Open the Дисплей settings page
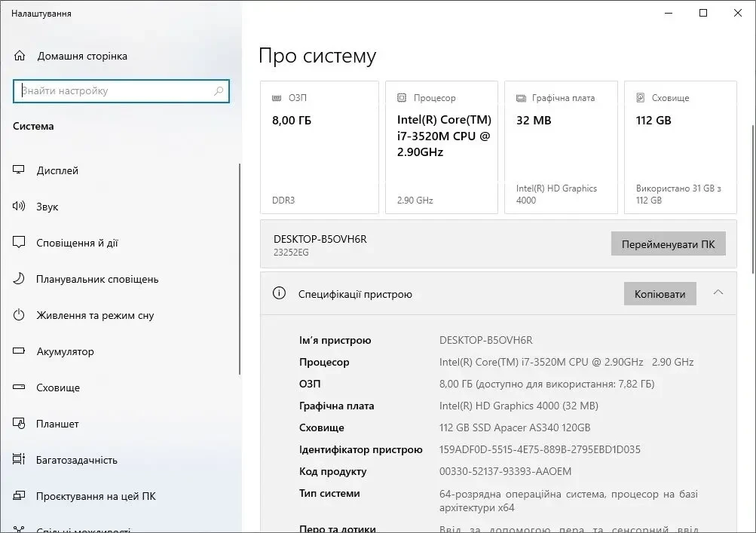The image size is (756, 533). pos(57,170)
